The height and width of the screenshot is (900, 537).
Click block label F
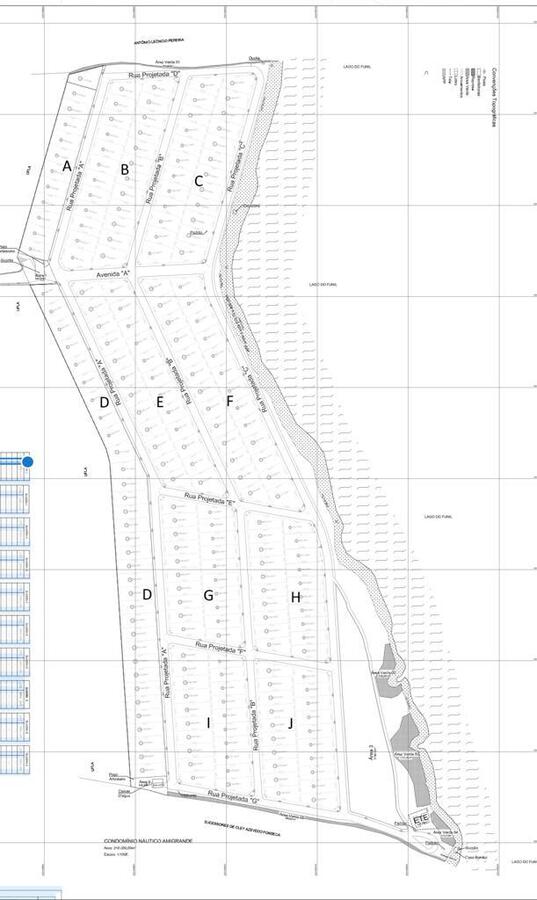coord(229,401)
